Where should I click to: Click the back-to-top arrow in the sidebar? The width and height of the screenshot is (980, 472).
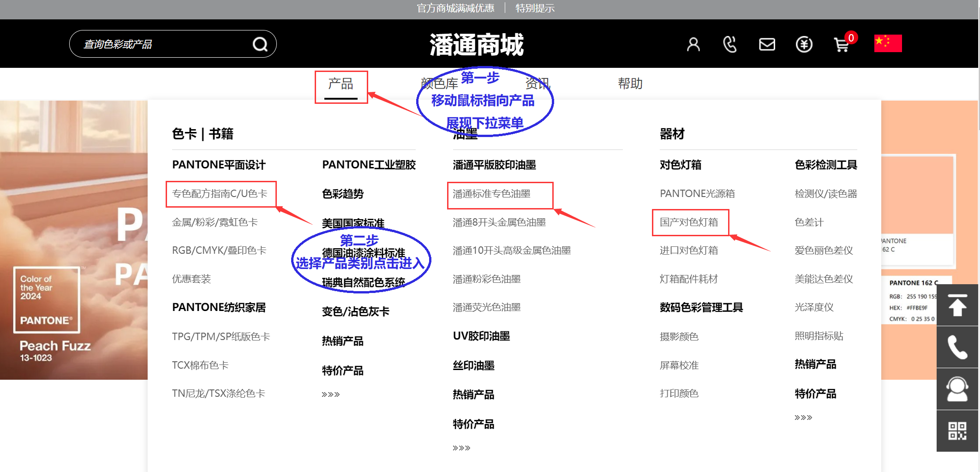click(958, 305)
